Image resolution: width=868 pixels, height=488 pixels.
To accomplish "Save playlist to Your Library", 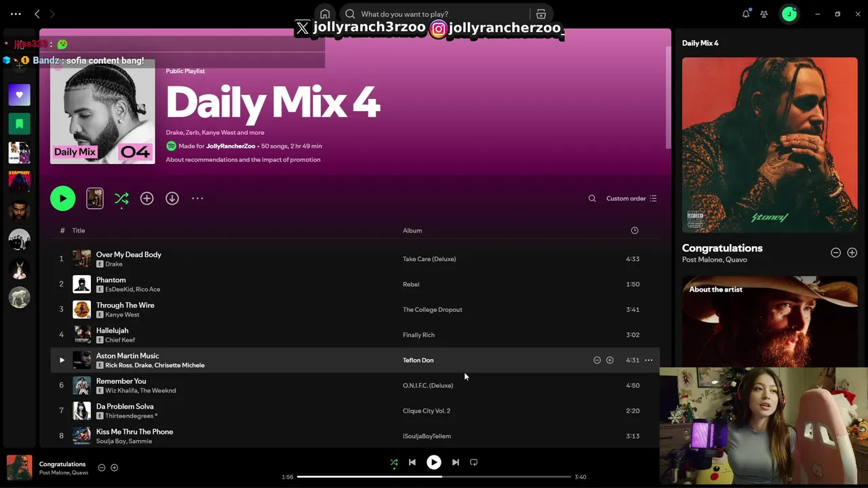I will 146,199.
